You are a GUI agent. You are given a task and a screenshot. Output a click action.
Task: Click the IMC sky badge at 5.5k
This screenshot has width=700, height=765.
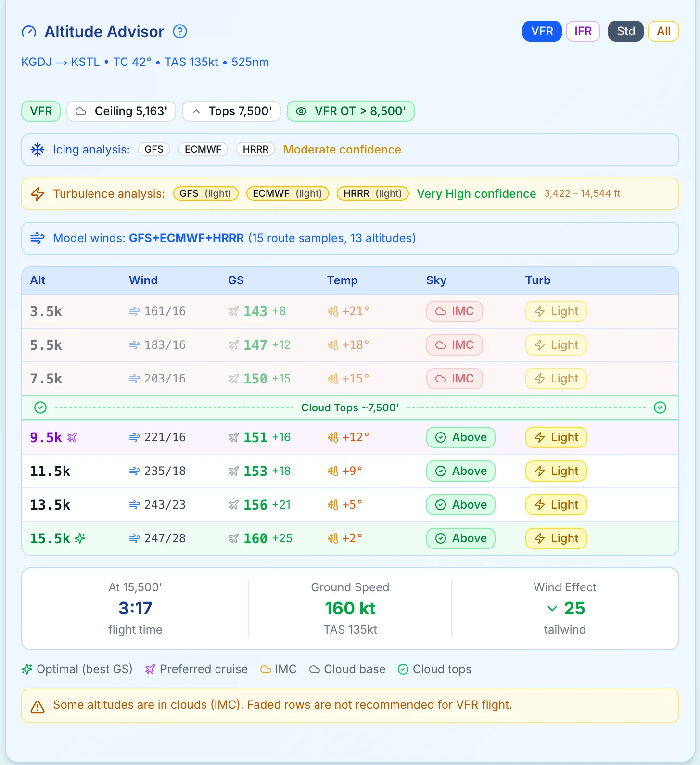(455, 345)
